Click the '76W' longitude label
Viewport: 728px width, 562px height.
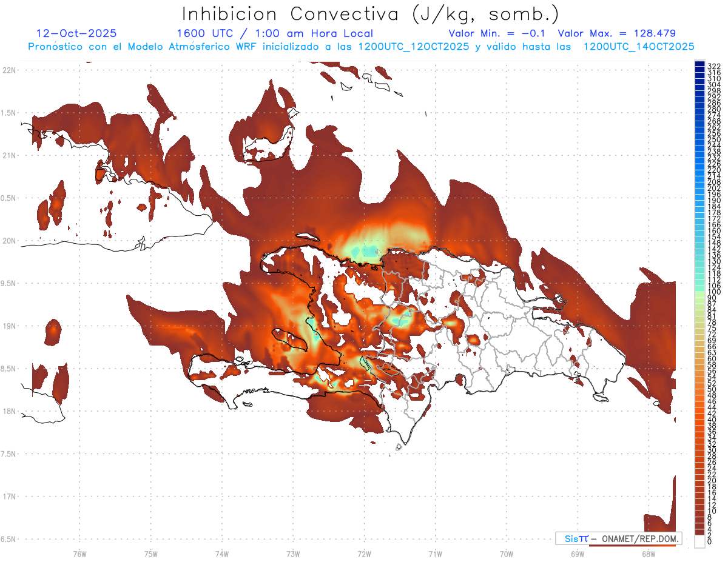(x=79, y=554)
